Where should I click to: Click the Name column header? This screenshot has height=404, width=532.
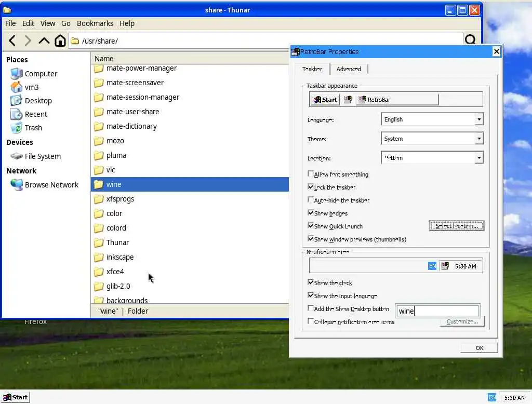coord(190,58)
